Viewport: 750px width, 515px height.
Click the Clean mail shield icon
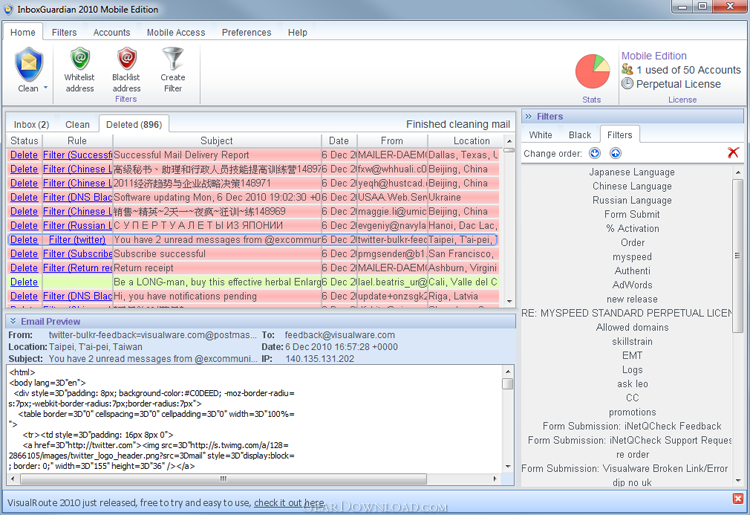pos(29,65)
